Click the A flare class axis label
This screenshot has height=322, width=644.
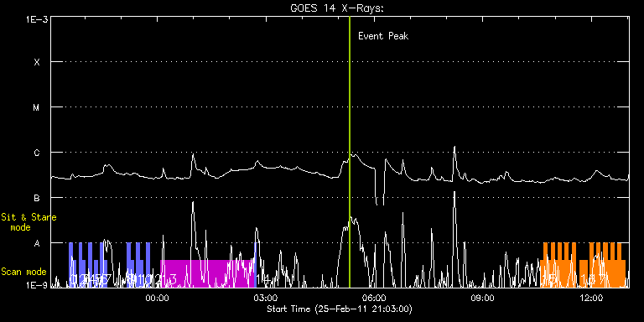[37, 243]
